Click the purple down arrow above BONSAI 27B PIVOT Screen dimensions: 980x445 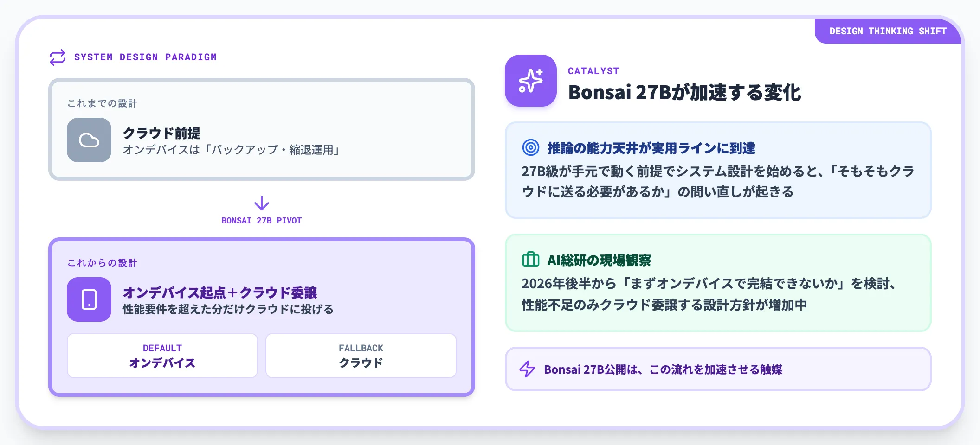click(262, 203)
